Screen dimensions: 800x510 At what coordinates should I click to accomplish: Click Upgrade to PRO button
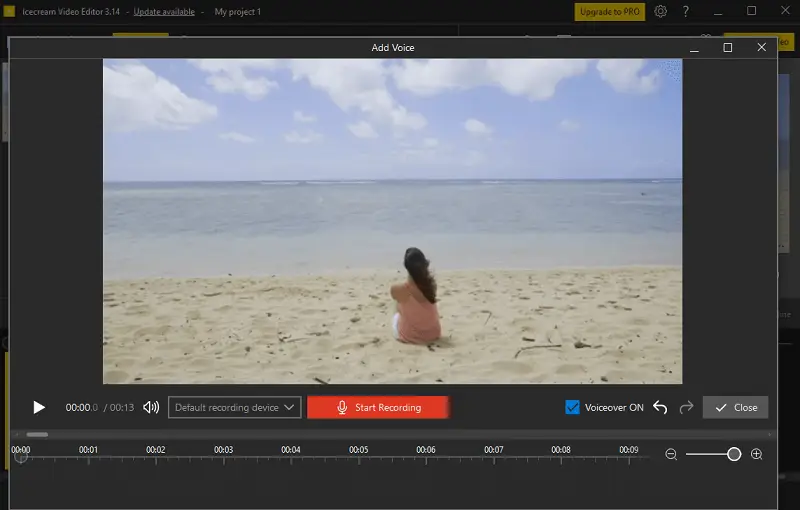(610, 12)
